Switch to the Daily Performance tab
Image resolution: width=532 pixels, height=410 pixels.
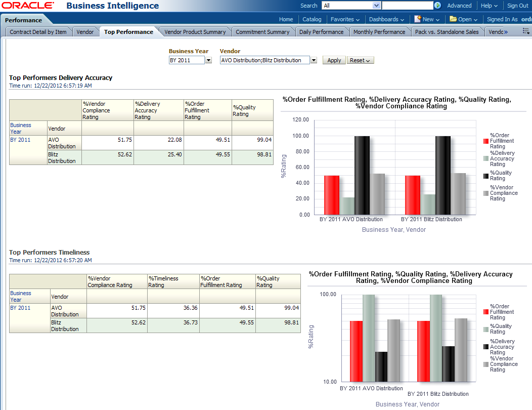[321, 32]
